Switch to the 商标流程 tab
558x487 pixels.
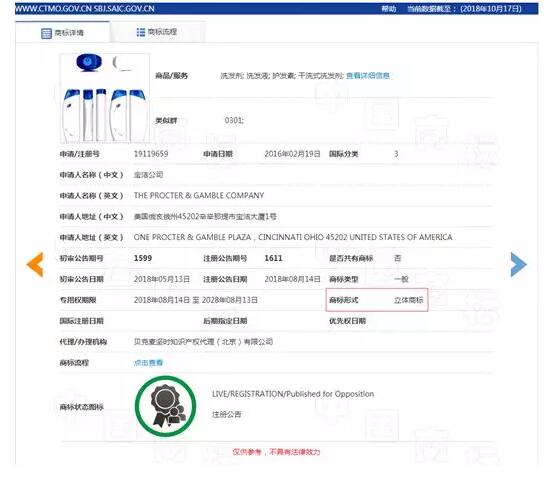click(157, 32)
